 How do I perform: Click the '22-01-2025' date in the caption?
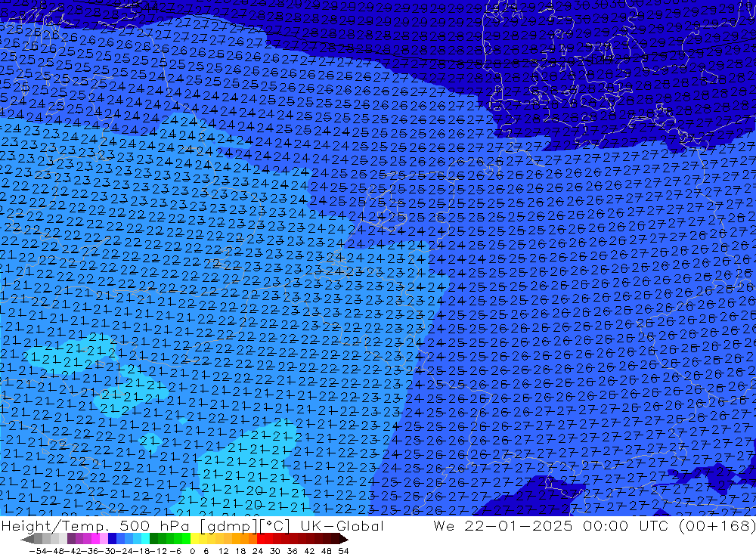519,525
